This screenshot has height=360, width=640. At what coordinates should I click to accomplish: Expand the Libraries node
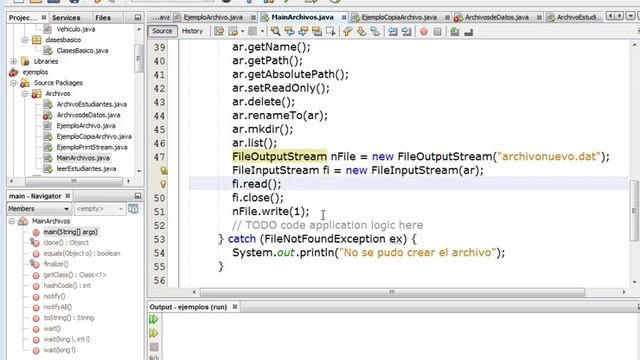pos(13,62)
